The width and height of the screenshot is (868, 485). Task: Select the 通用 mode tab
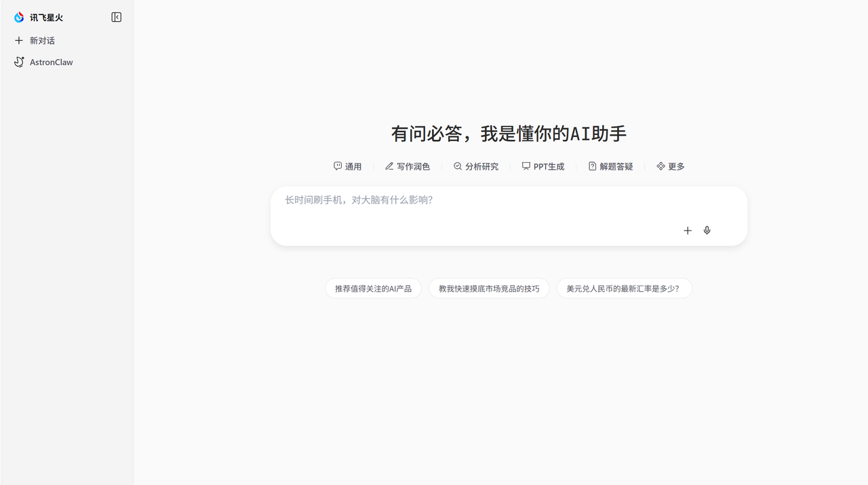pyautogui.click(x=348, y=166)
